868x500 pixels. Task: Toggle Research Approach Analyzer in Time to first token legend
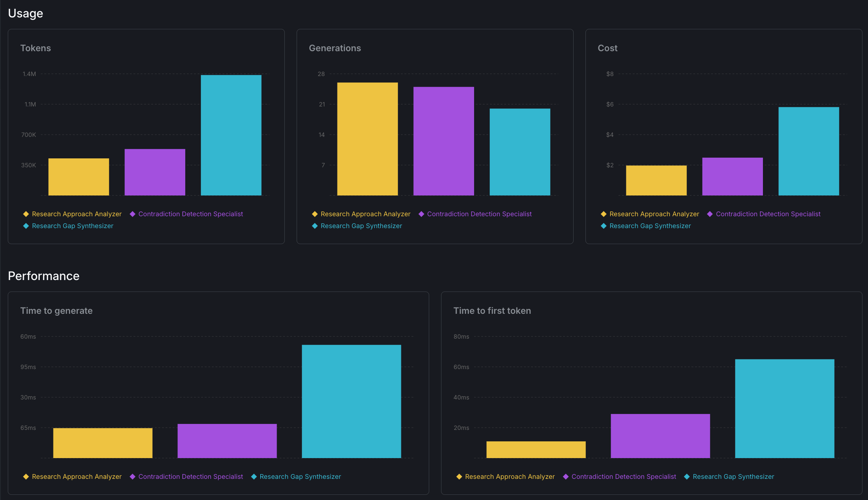coord(510,477)
